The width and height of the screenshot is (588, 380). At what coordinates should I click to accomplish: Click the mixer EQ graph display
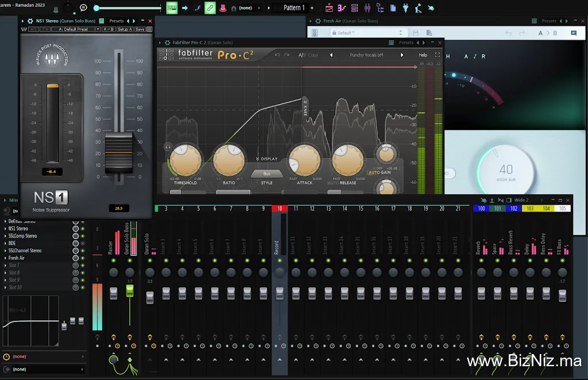pos(31,321)
